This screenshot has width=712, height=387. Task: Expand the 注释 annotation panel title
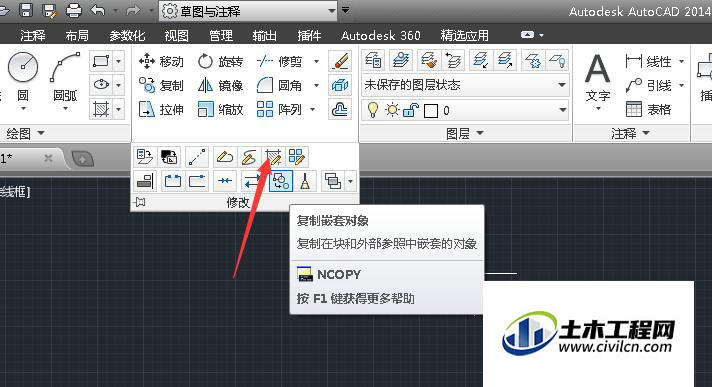[631, 134]
